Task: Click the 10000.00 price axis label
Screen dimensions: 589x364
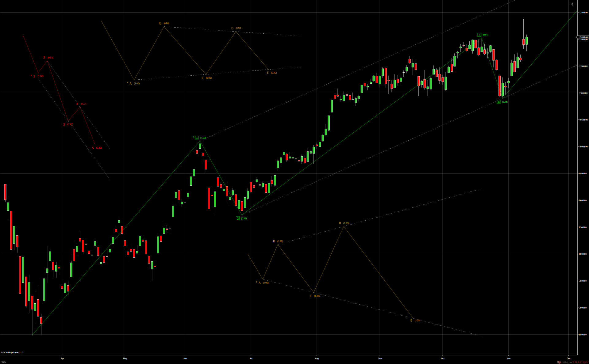Action: pyautogui.click(x=583, y=147)
